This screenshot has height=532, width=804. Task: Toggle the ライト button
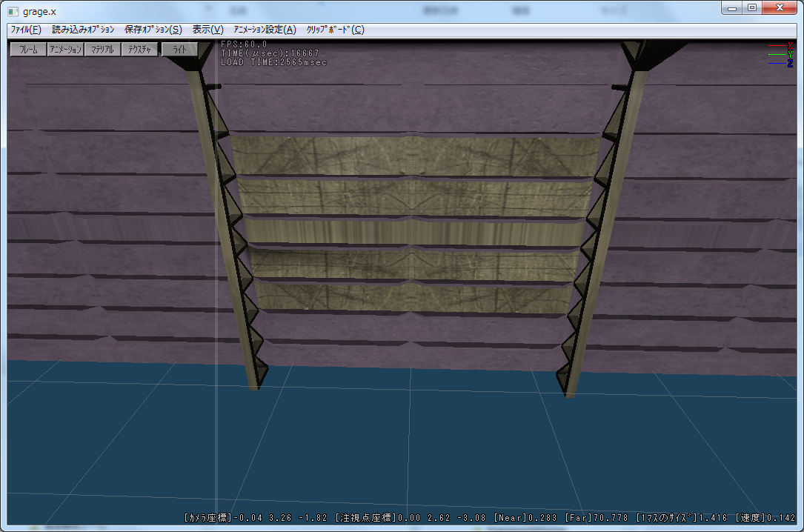[x=179, y=50]
